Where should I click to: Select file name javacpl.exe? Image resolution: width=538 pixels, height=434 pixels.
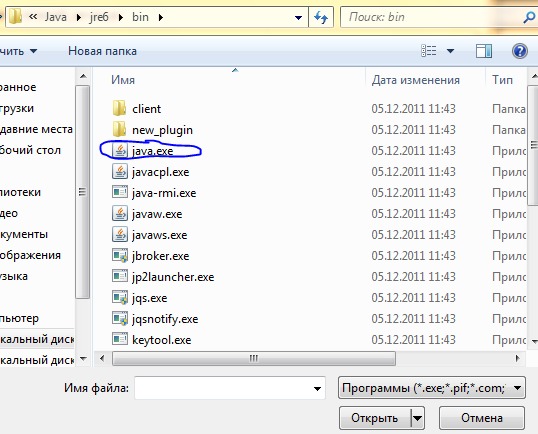click(x=161, y=172)
